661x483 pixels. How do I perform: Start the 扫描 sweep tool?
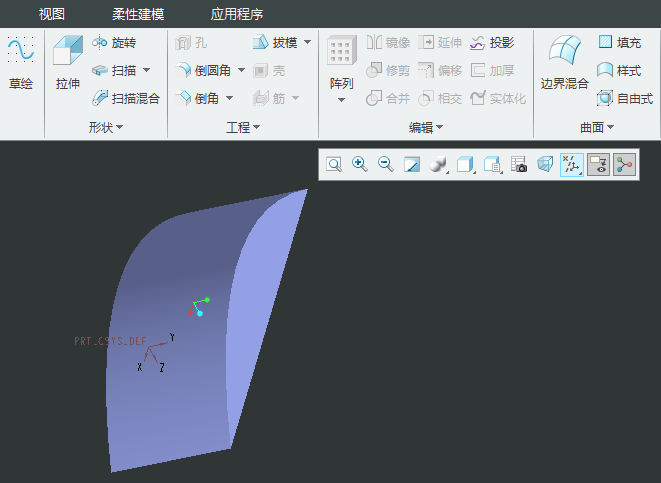pyautogui.click(x=114, y=70)
